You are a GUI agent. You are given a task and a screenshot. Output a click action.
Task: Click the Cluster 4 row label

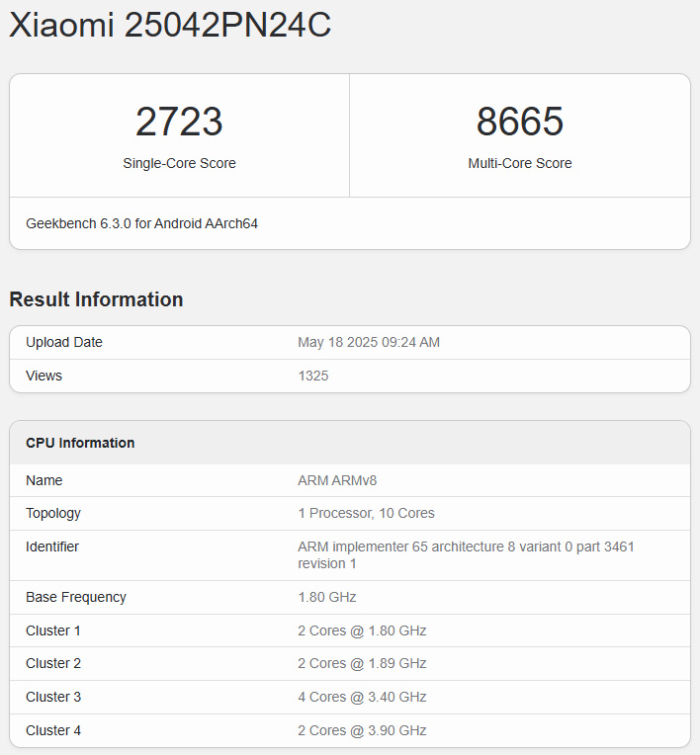(53, 731)
